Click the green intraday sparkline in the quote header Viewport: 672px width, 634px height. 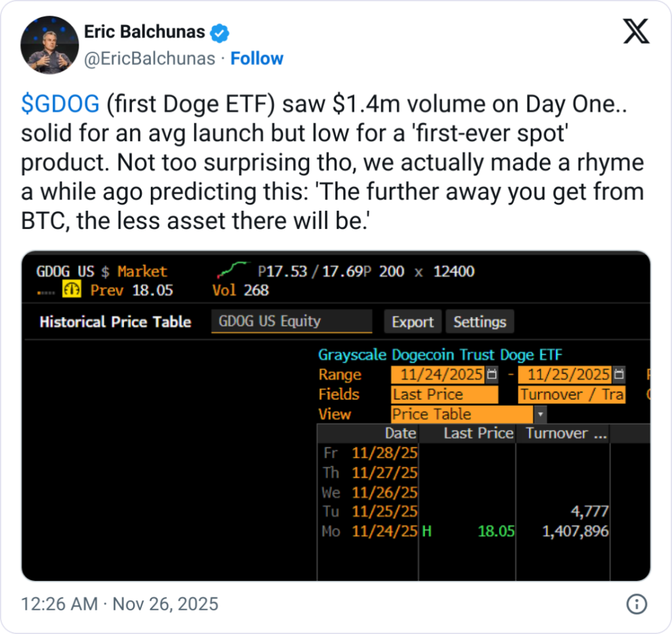(233, 269)
